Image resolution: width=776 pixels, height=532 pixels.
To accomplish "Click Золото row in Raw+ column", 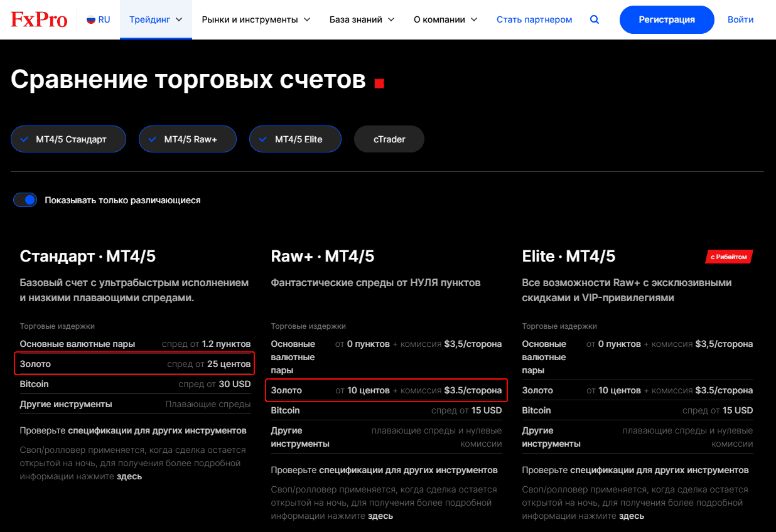I will [x=386, y=390].
